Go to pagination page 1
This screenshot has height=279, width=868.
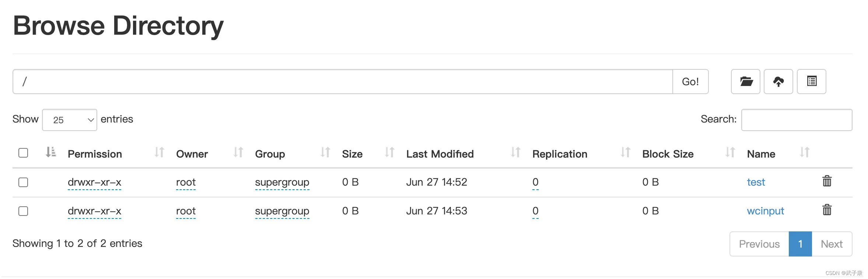pos(800,244)
